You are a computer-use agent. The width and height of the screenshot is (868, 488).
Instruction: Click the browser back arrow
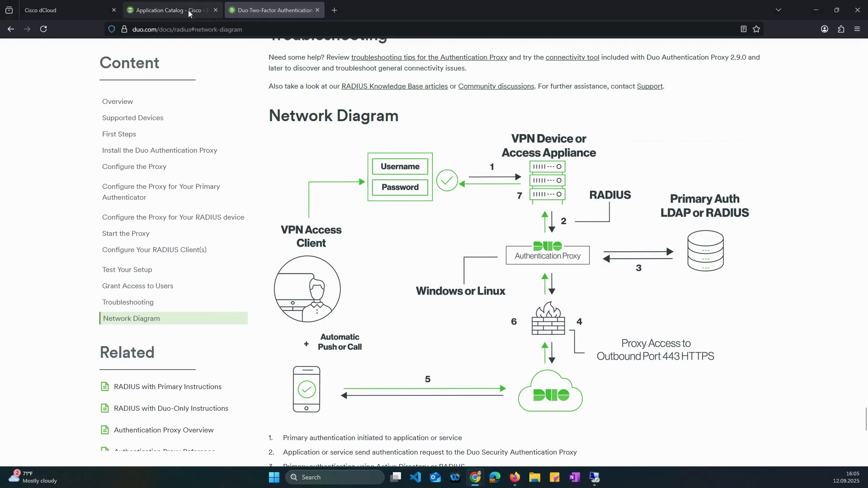[10, 29]
